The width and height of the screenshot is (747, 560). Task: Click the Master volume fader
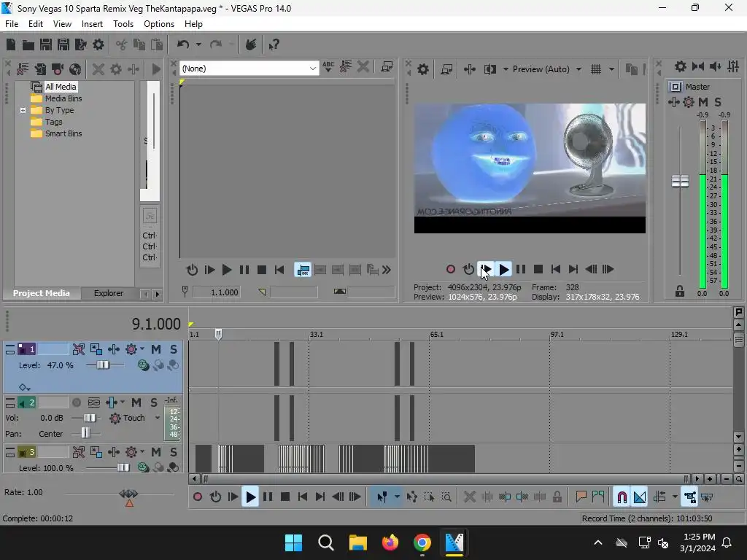coord(681,181)
